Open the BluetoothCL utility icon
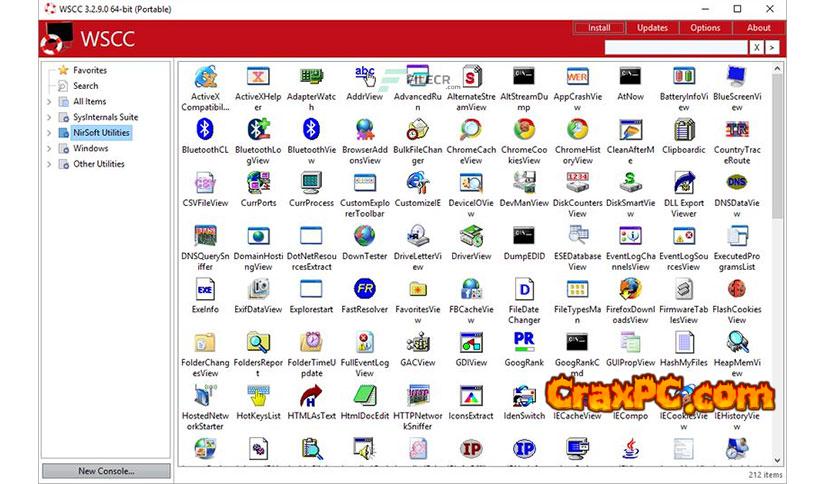Image resolution: width=836 pixels, height=484 pixels. tap(205, 130)
